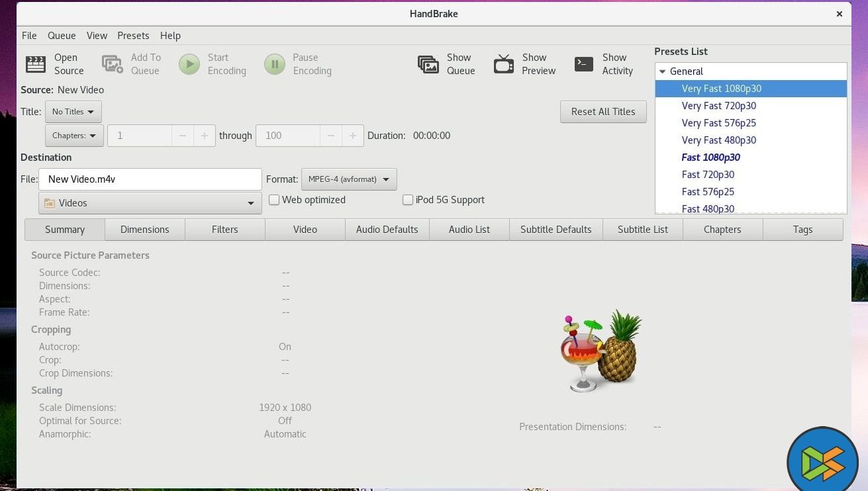Enable the Web optimized checkbox
The width and height of the screenshot is (868, 491).
pyautogui.click(x=274, y=200)
